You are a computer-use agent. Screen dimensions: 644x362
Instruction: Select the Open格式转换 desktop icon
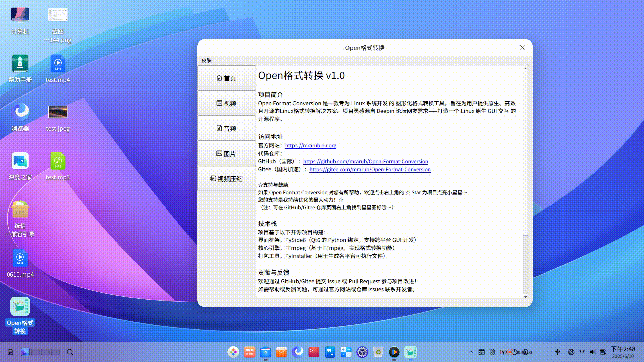coord(20,316)
